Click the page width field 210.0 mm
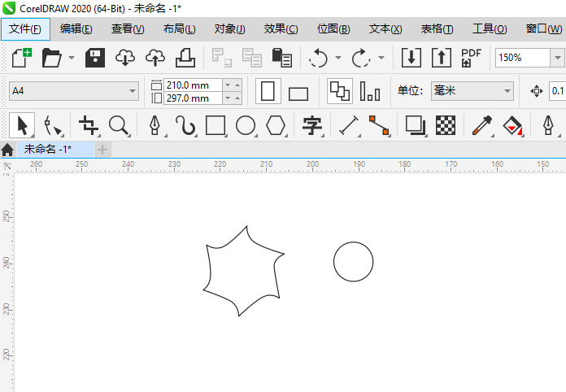Image resolution: width=566 pixels, height=392 pixels. (x=193, y=85)
